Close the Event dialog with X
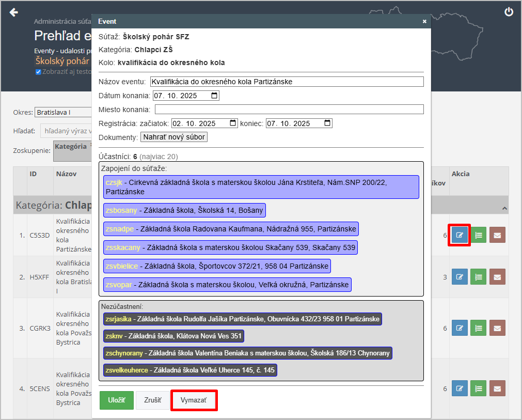This screenshot has height=420, width=522. 424,22
